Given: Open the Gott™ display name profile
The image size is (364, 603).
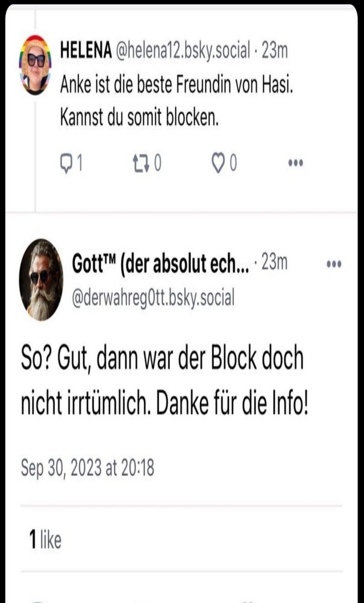Looking at the screenshot, I should 161,265.
